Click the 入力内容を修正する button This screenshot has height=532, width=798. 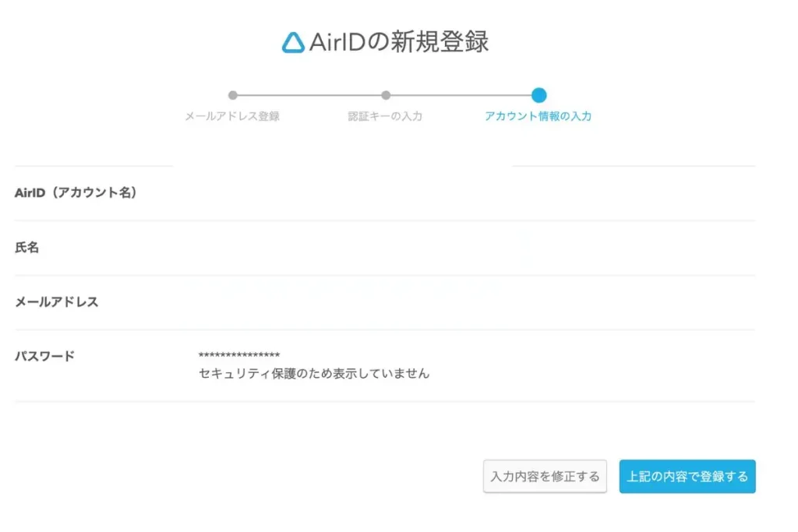pos(545,477)
